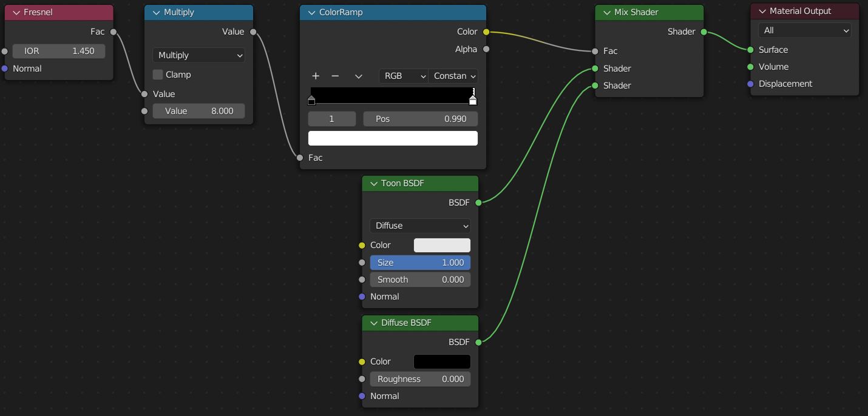Open the ColorRamp specials menu chevron icon
The width and height of the screenshot is (868, 416).
click(358, 76)
